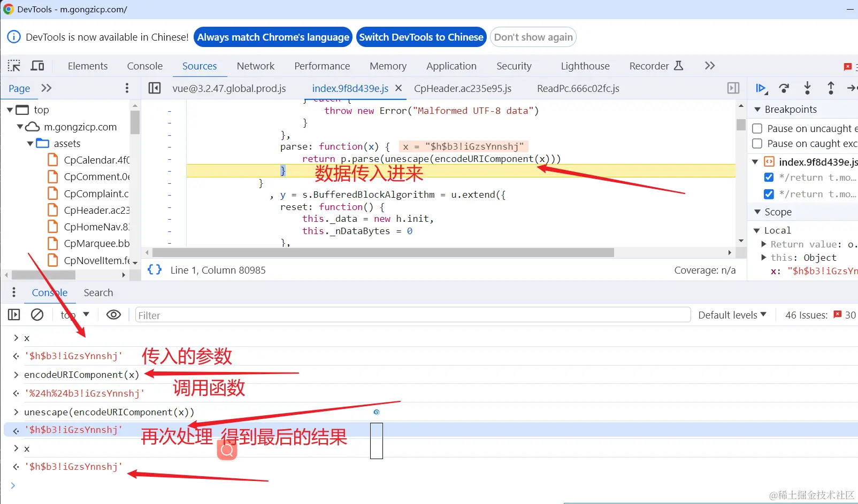Viewport: 858px width, 504px height.
Task: Show the console sidebar icon
Action: [x=14, y=315]
